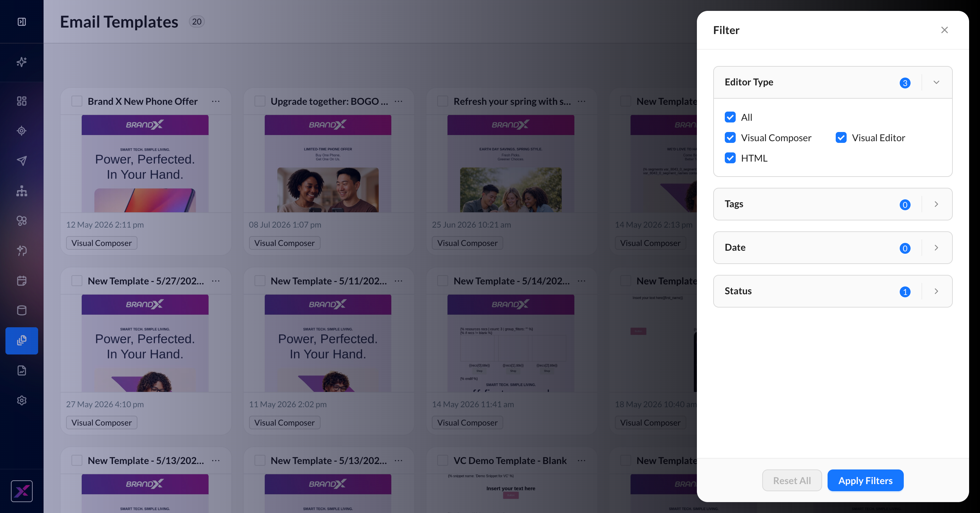980x513 pixels.
Task: Click the date "14 May 2026 11:41 am"
Action: click(x=473, y=404)
